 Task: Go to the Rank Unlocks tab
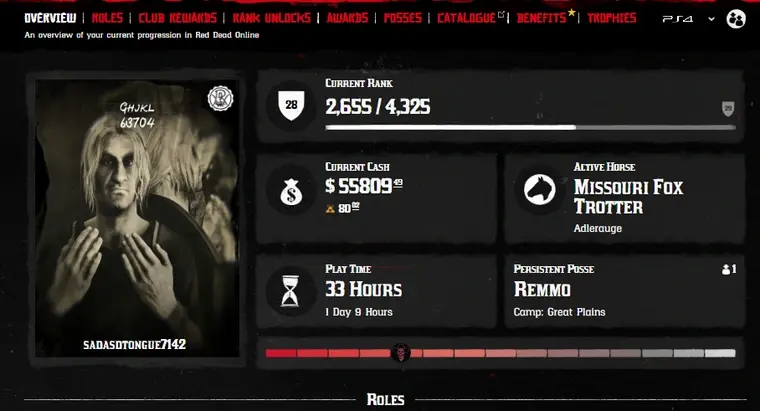pos(271,18)
